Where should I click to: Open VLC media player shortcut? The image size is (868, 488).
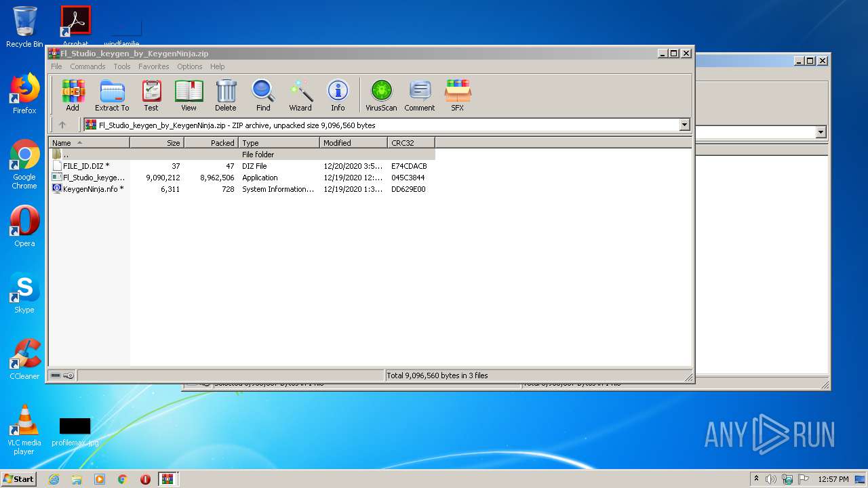coord(24,430)
